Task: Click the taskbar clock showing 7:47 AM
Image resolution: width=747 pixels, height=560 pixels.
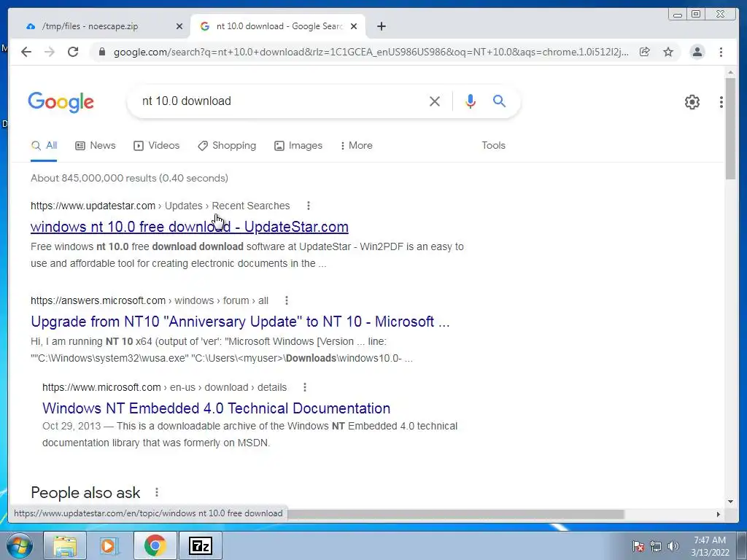Action: point(710,546)
